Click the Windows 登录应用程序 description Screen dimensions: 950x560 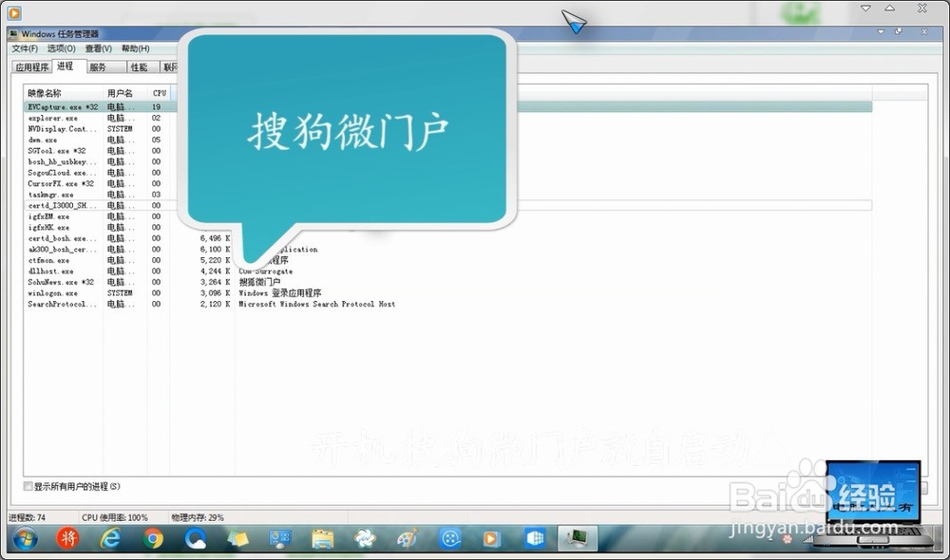coord(280,293)
